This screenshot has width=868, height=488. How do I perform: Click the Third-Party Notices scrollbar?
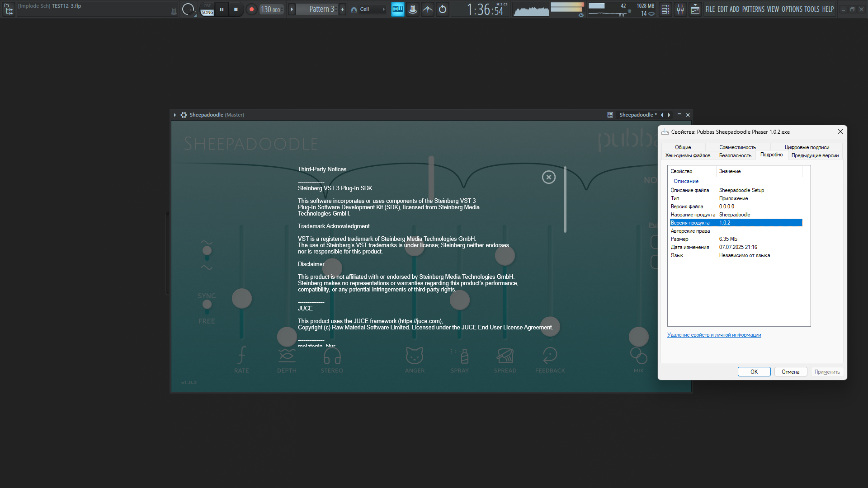click(x=565, y=200)
